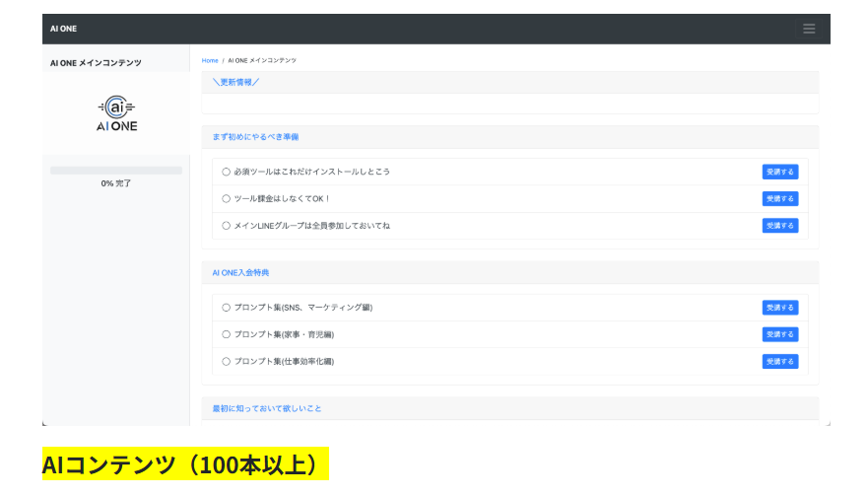Click 受講する for プロンプト集(SNS、マーケティング編)

click(x=780, y=308)
